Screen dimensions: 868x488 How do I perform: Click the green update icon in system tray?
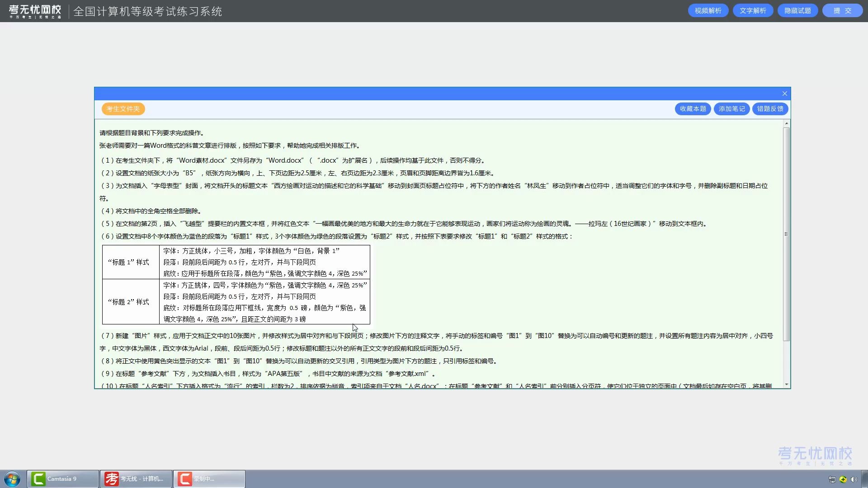843,479
